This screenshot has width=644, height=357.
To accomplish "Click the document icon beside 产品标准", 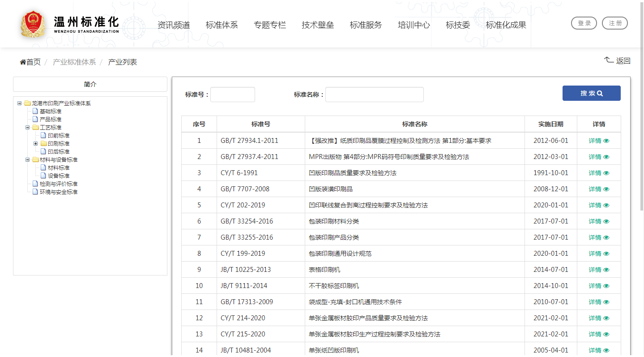I will click(x=35, y=120).
